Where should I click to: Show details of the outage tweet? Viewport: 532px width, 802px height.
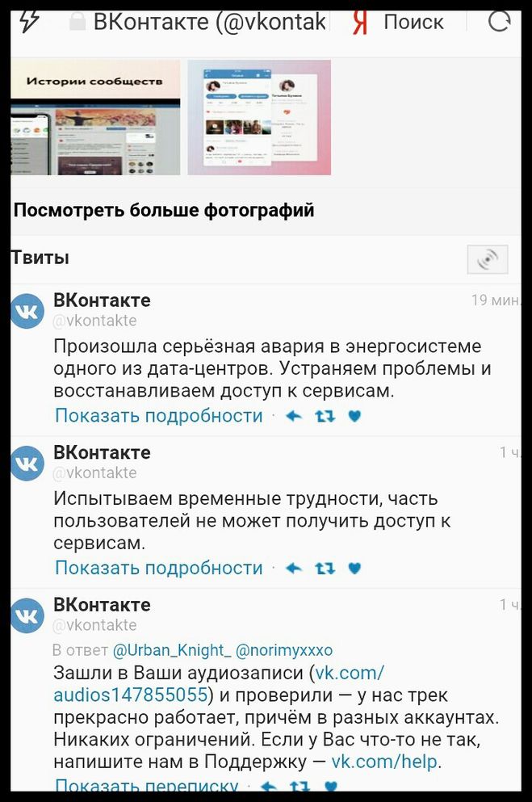coord(159,416)
